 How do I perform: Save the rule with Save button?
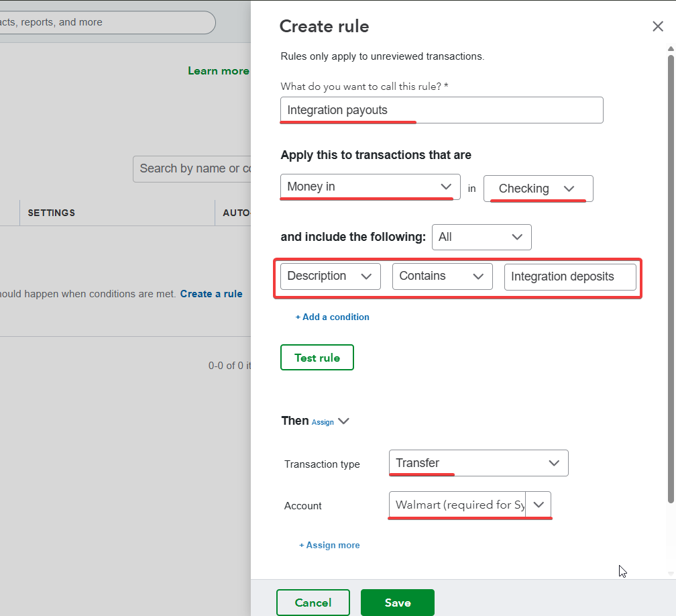click(397, 603)
